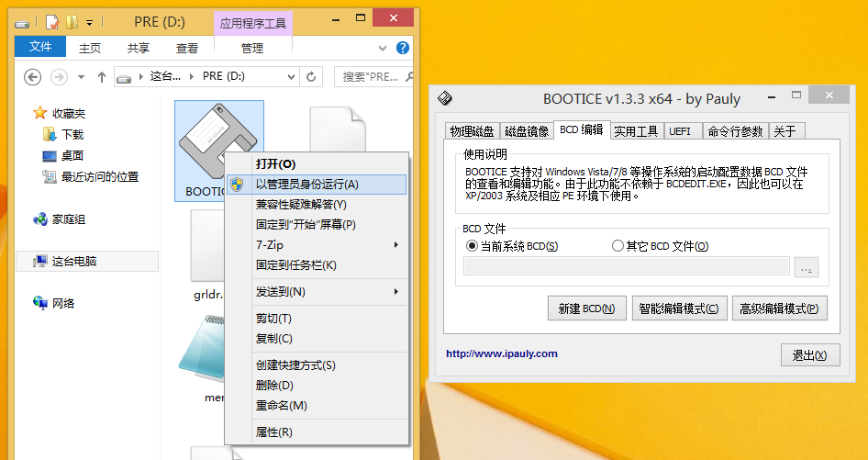This screenshot has width=868, height=460.
Task: Choose 打开(O) from context menu
Action: (x=317, y=164)
